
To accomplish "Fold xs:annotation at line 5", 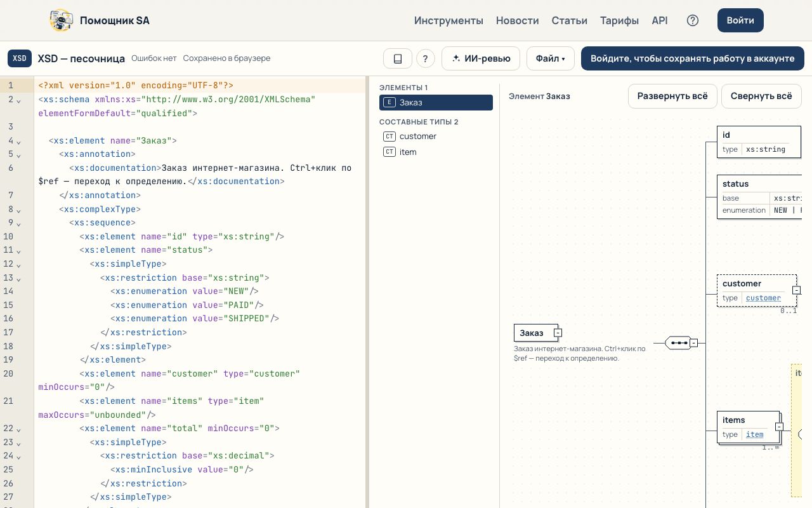I will pyautogui.click(x=18, y=155).
